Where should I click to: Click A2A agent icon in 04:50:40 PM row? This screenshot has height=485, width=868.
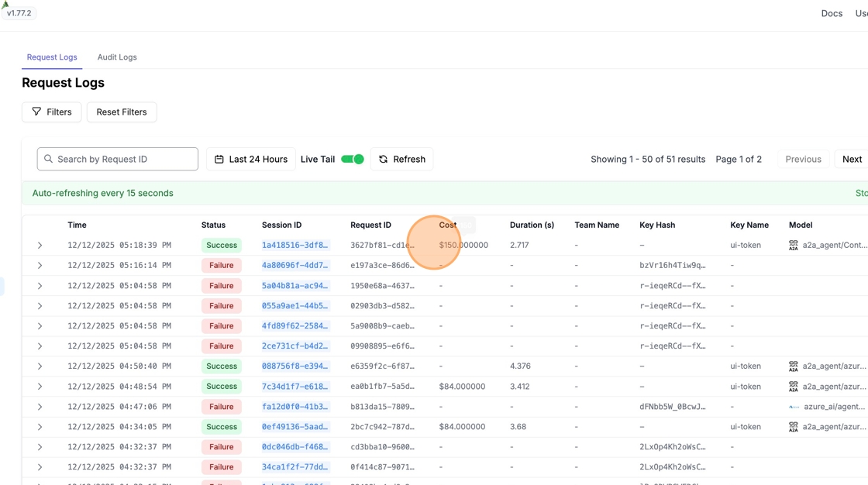pos(794,366)
